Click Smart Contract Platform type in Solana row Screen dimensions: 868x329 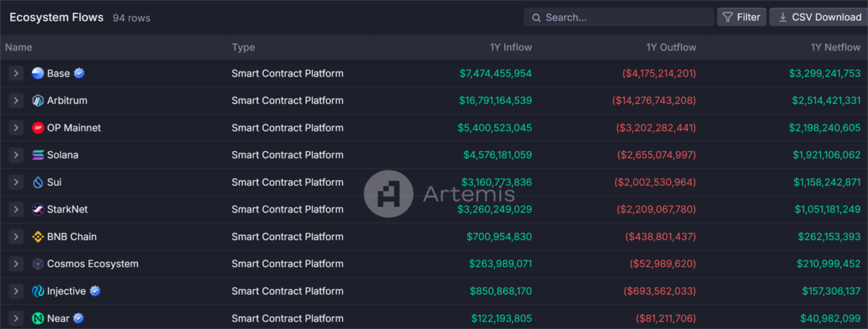(x=287, y=155)
